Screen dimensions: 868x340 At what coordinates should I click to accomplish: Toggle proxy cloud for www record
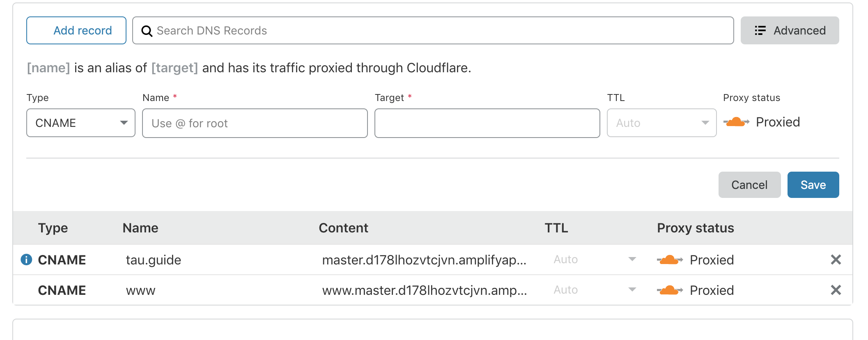click(x=670, y=290)
